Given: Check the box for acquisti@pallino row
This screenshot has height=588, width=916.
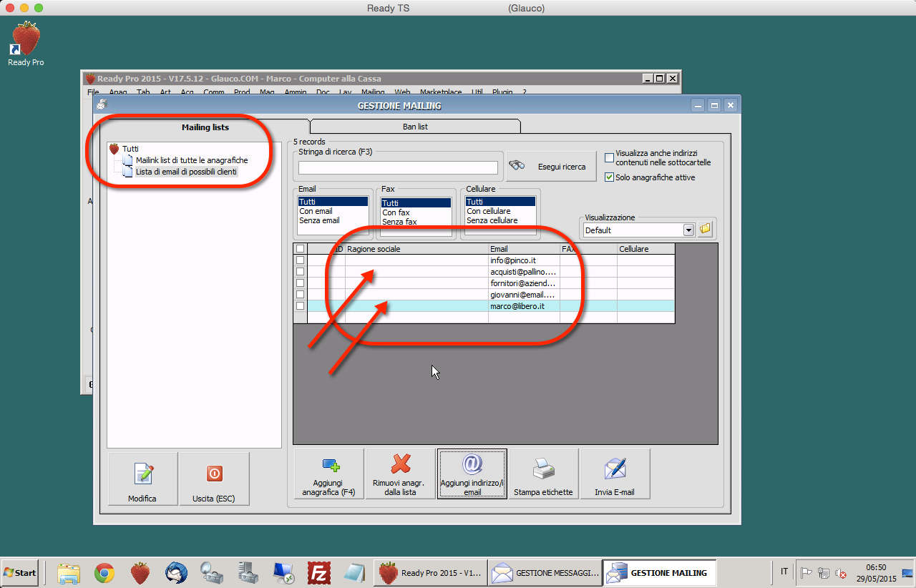Looking at the screenshot, I should click(x=301, y=272).
